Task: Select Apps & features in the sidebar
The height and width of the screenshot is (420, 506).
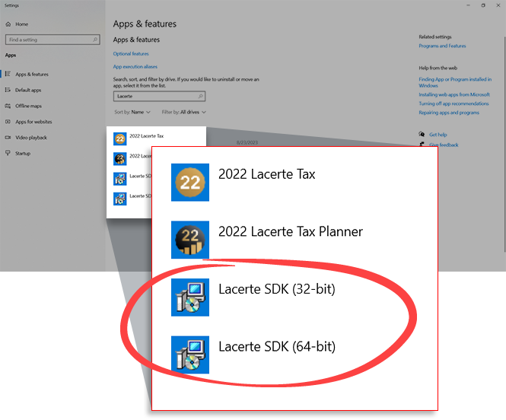Action: 31,74
